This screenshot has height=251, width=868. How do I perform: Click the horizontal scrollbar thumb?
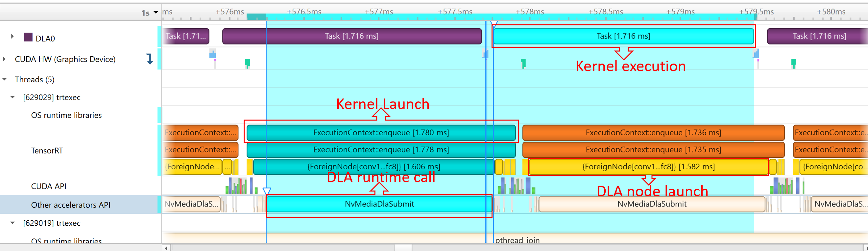tap(403, 248)
